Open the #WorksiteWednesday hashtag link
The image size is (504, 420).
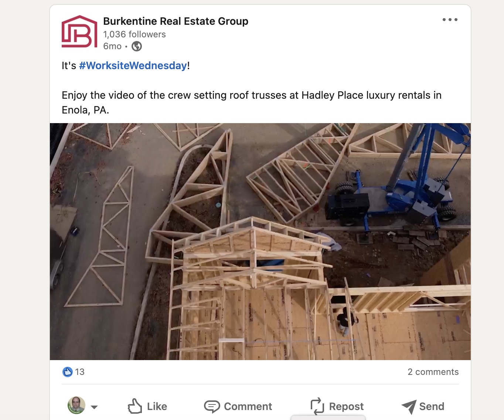pyautogui.click(x=133, y=65)
